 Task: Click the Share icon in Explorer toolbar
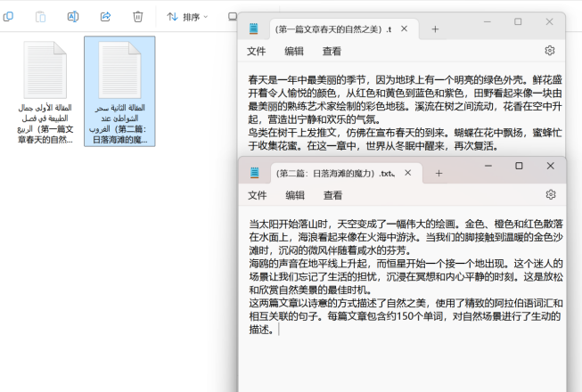tap(105, 17)
